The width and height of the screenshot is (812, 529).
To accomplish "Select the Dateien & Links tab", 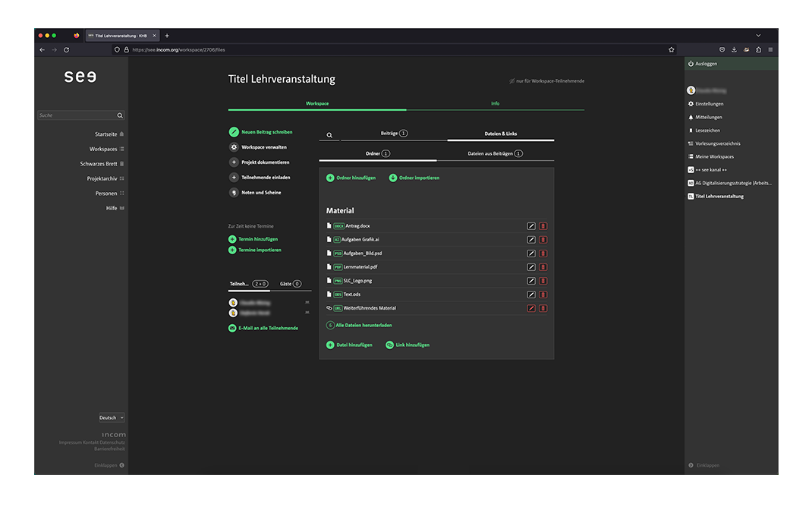I will [x=500, y=134].
